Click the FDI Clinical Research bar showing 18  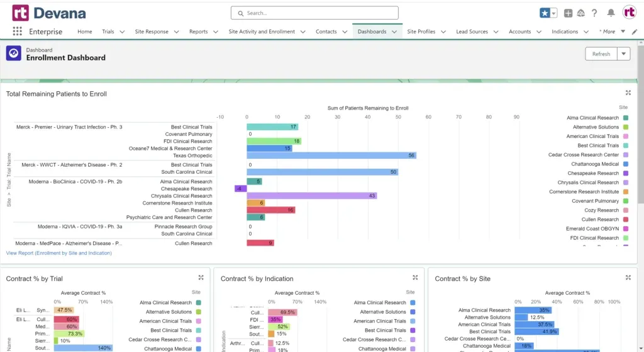[x=274, y=141]
